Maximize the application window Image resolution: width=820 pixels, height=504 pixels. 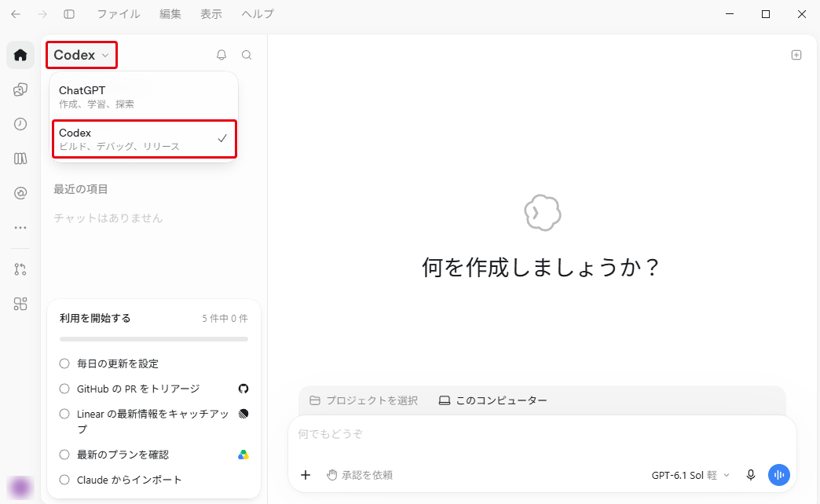tap(766, 14)
